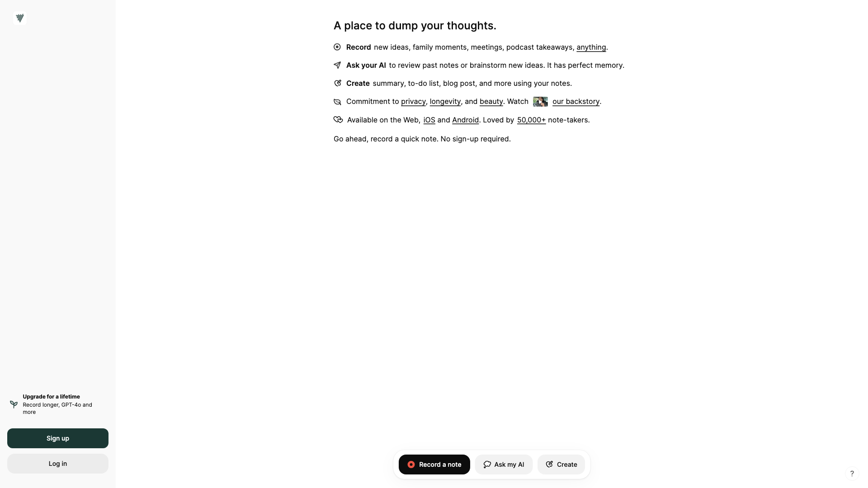Click the Rewind app logo icon

[20, 18]
